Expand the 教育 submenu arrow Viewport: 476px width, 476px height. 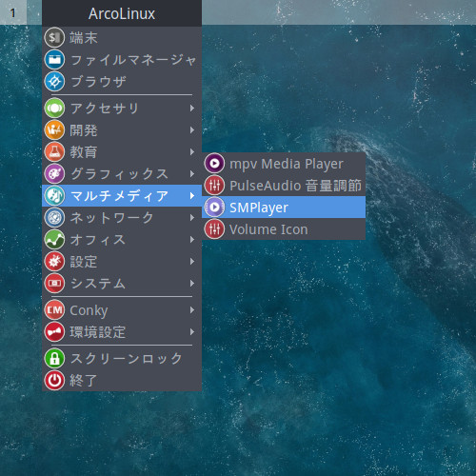pos(192,152)
